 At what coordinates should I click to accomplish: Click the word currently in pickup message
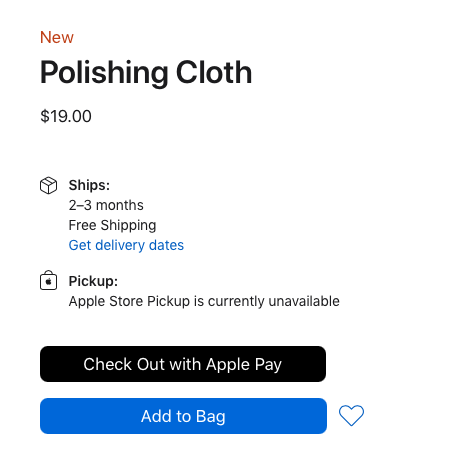tap(236, 302)
